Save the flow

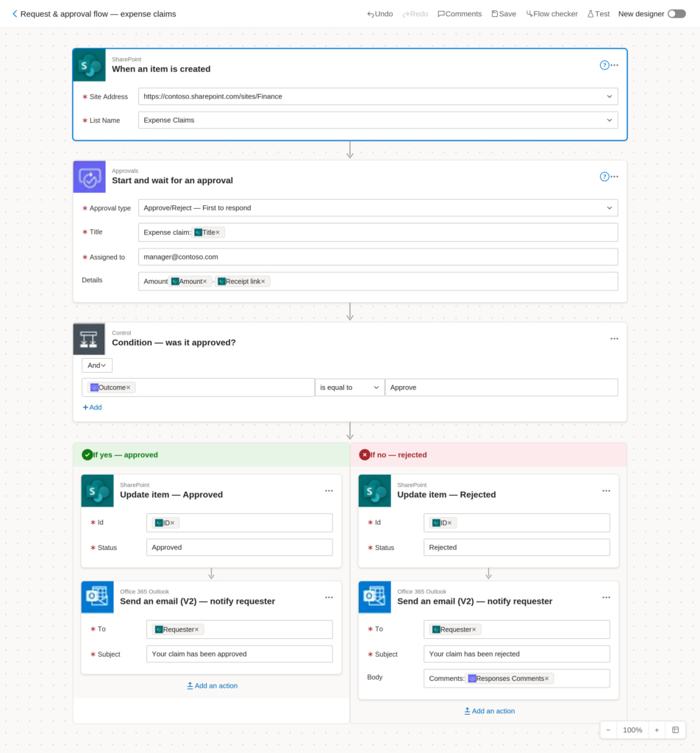click(x=504, y=14)
